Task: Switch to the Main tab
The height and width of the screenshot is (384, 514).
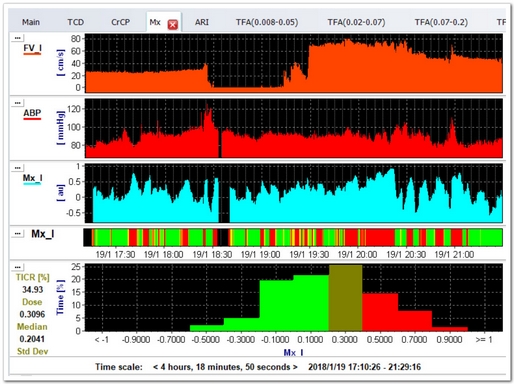Action: tap(31, 22)
